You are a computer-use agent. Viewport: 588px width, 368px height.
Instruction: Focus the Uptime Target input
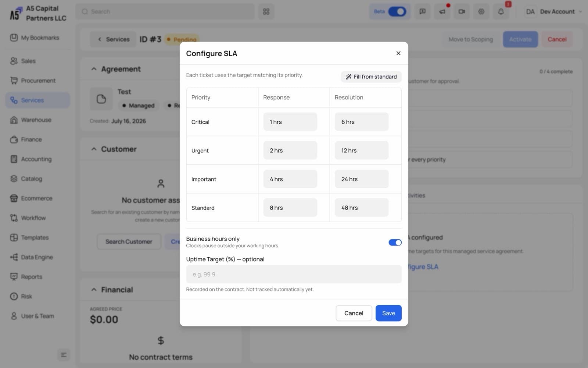click(294, 274)
